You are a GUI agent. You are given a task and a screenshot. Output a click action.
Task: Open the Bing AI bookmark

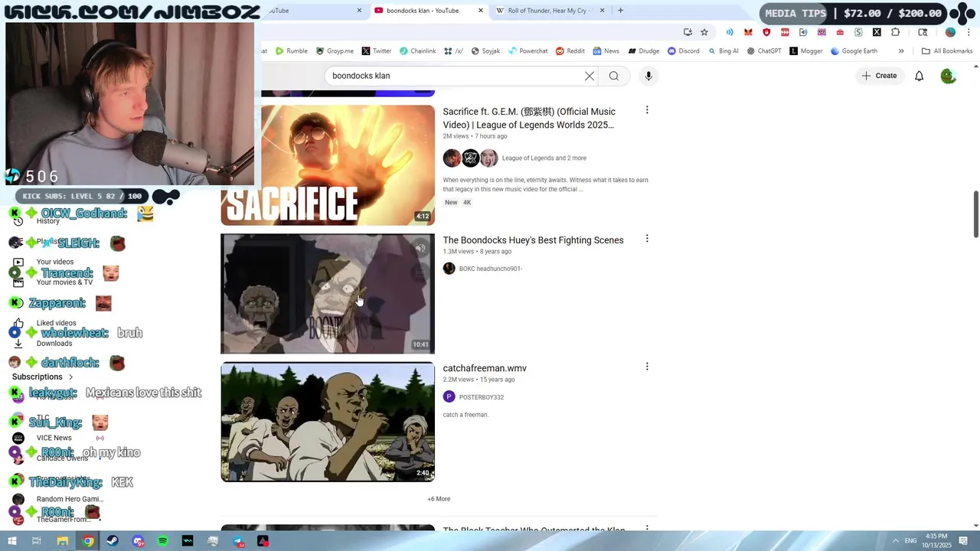[x=724, y=51]
